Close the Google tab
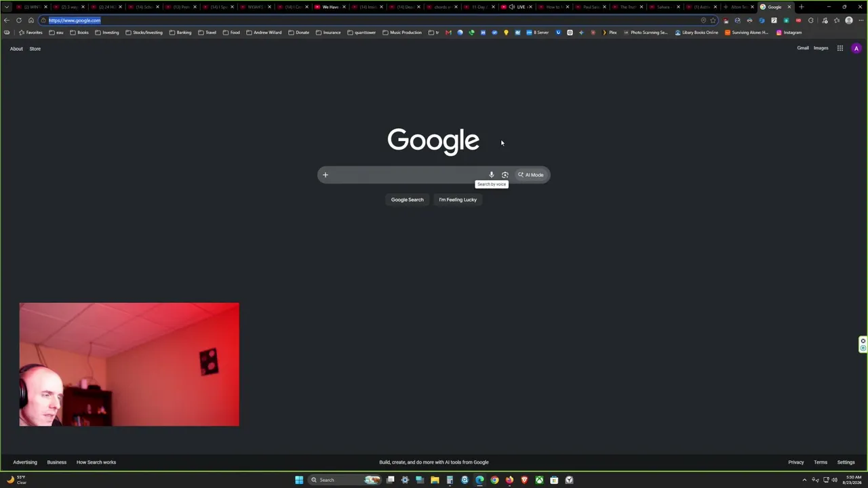Image resolution: width=868 pixels, height=488 pixels. click(x=789, y=7)
